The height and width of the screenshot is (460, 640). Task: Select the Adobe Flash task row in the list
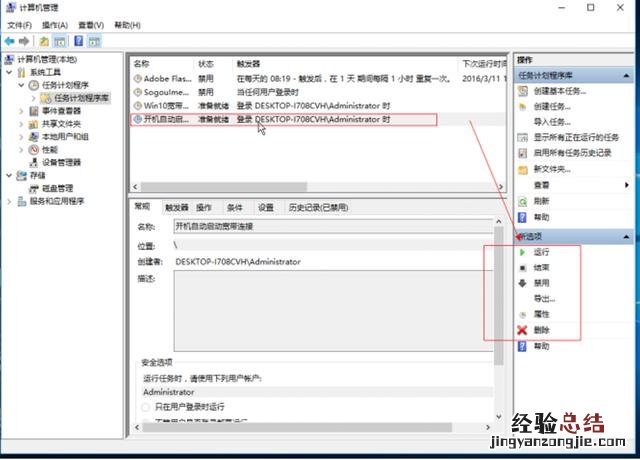(x=160, y=76)
